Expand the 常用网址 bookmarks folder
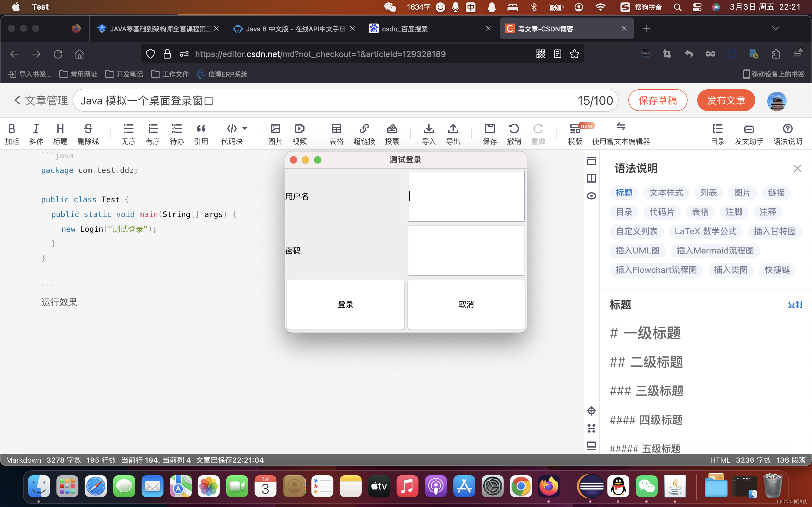Viewport: 812px width, 507px height. pos(78,74)
